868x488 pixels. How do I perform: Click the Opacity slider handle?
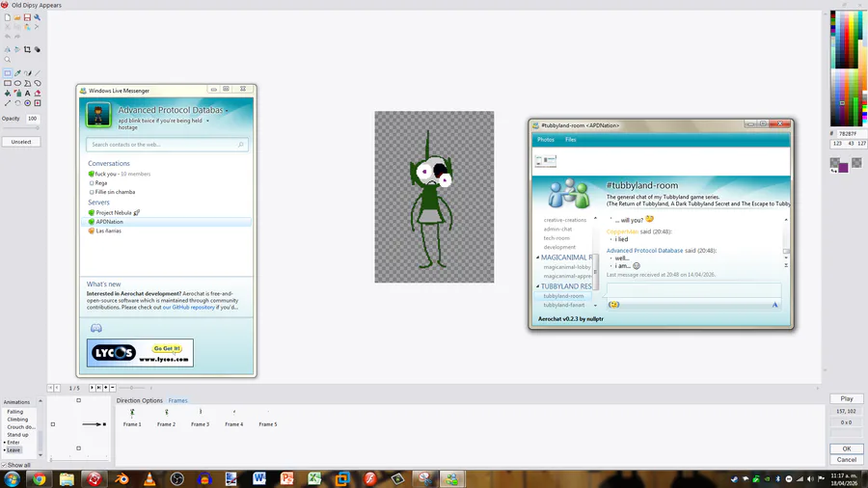pyautogui.click(x=38, y=128)
